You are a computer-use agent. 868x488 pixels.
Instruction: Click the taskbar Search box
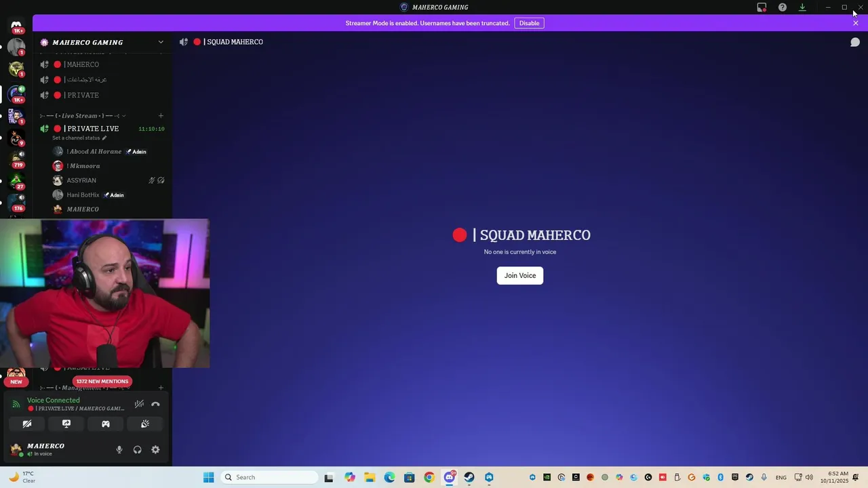point(270,477)
